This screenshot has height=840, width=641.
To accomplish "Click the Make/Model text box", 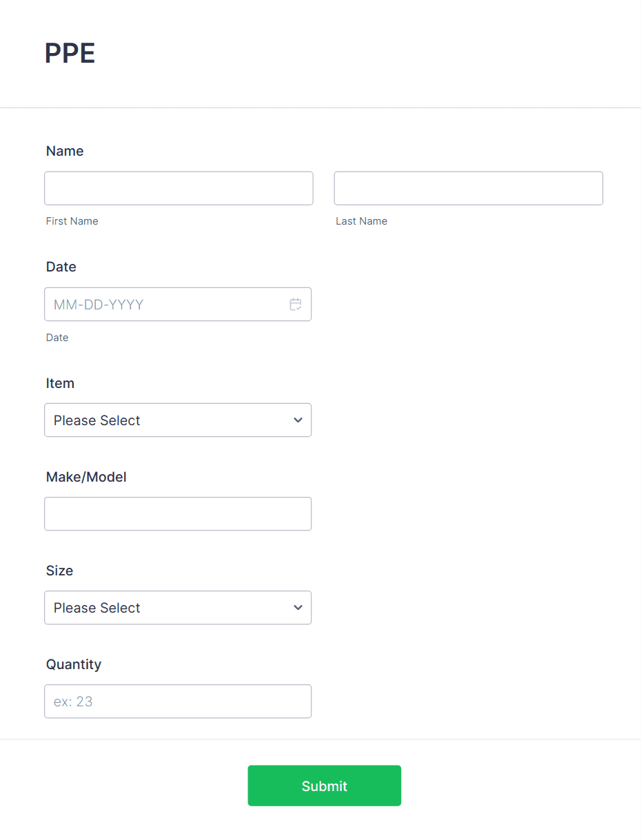I will pos(178,513).
